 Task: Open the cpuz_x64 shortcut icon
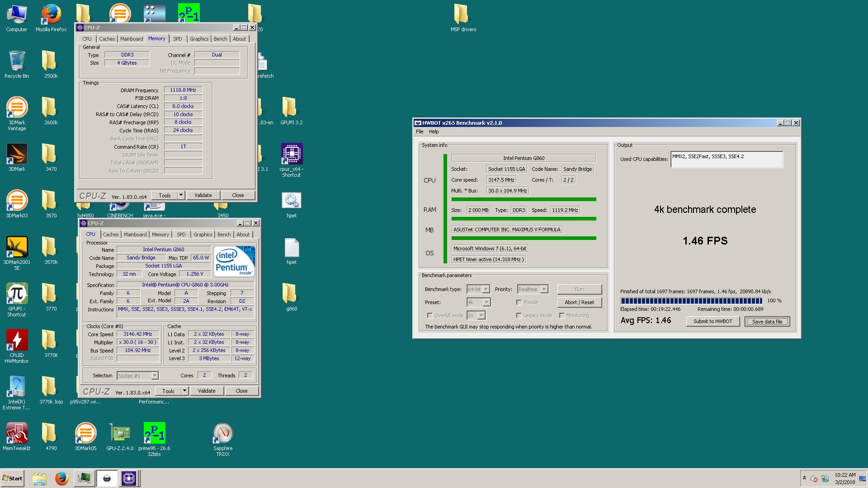[x=292, y=160]
